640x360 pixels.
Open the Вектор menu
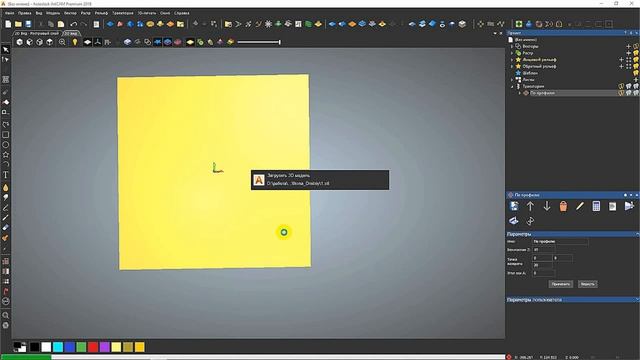click(x=70, y=13)
